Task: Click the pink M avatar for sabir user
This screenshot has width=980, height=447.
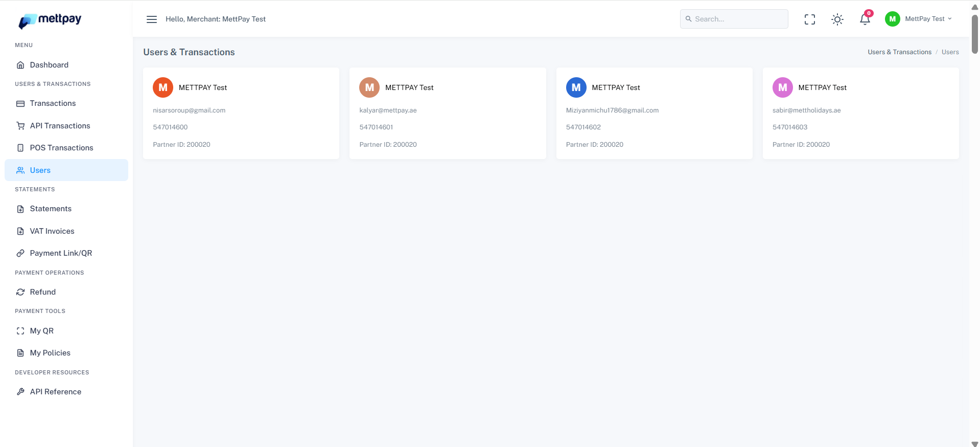Action: click(783, 87)
